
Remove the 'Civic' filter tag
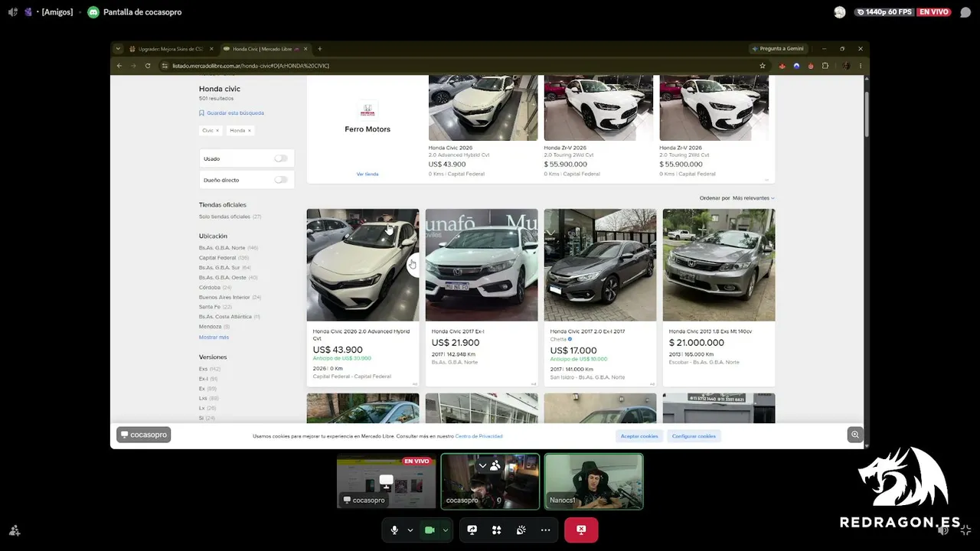click(x=217, y=131)
